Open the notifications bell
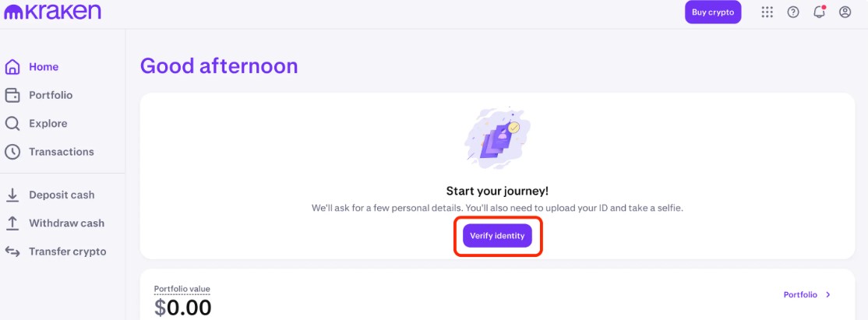The height and width of the screenshot is (320, 868). 819,12
